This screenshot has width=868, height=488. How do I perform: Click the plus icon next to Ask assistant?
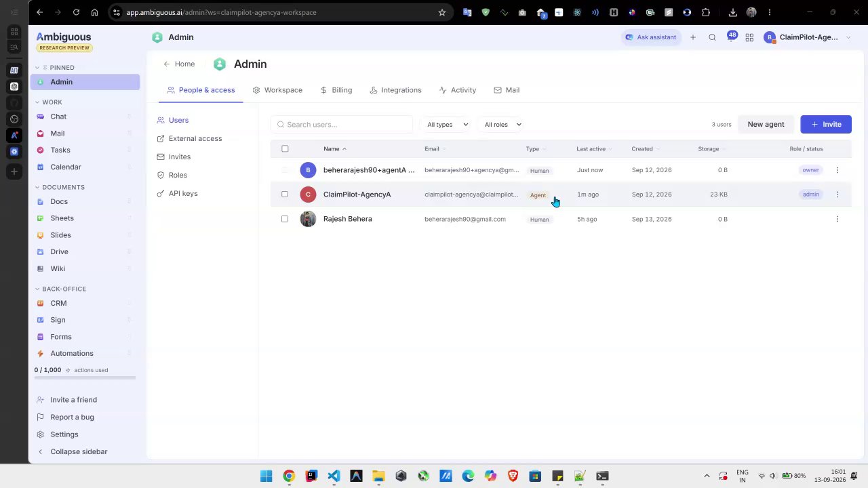pyautogui.click(x=693, y=37)
